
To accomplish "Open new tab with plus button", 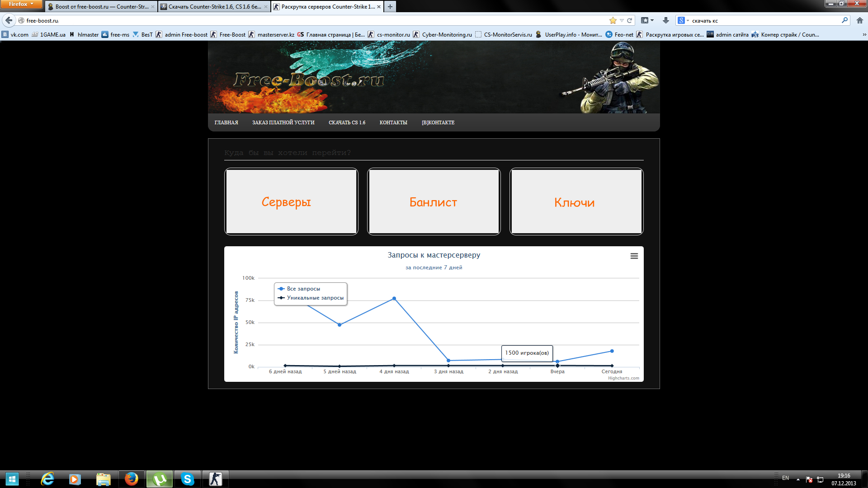I will pyautogui.click(x=390, y=7).
